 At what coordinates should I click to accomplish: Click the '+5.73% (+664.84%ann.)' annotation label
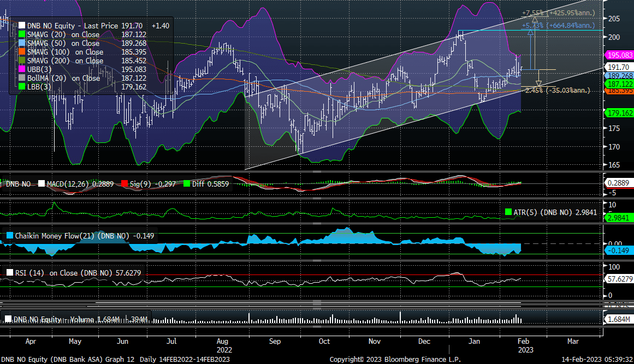tap(559, 26)
